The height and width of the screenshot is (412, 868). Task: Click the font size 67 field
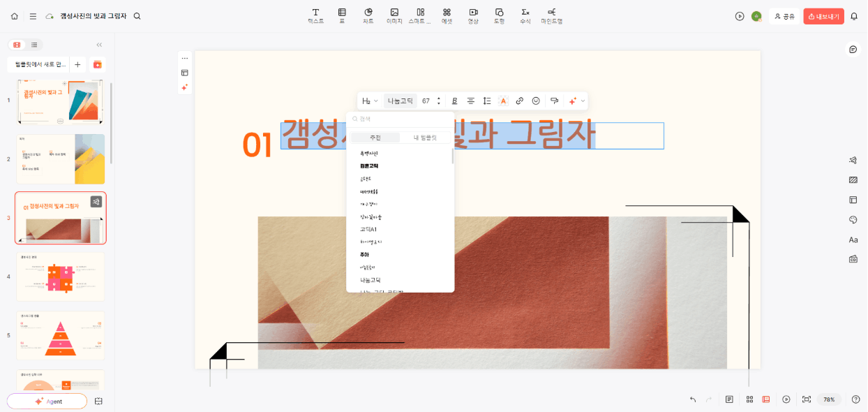426,101
